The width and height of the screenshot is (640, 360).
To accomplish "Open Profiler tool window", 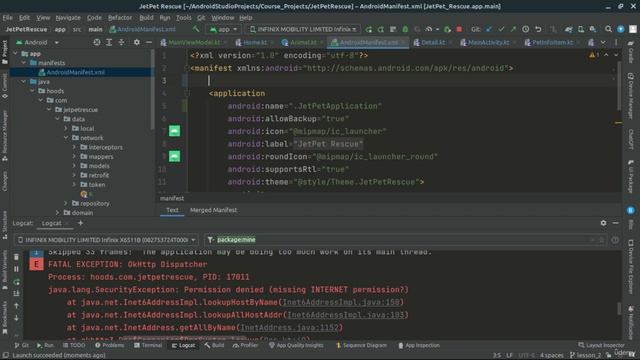I will (245, 345).
